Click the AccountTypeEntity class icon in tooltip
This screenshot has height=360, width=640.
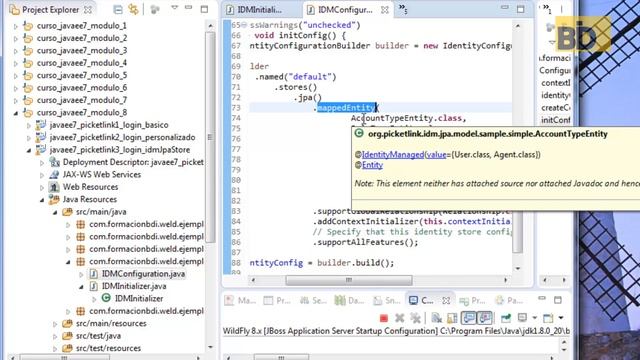pos(359,133)
